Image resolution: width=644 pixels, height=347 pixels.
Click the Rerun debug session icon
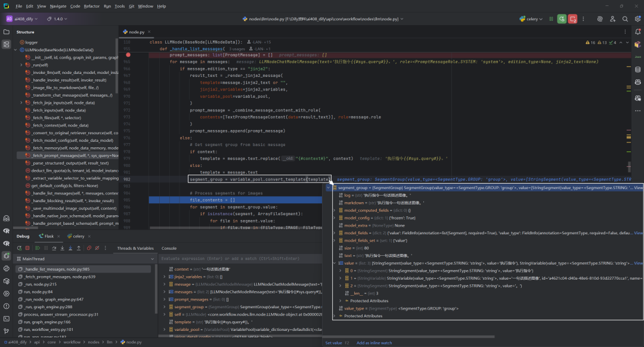(19, 248)
